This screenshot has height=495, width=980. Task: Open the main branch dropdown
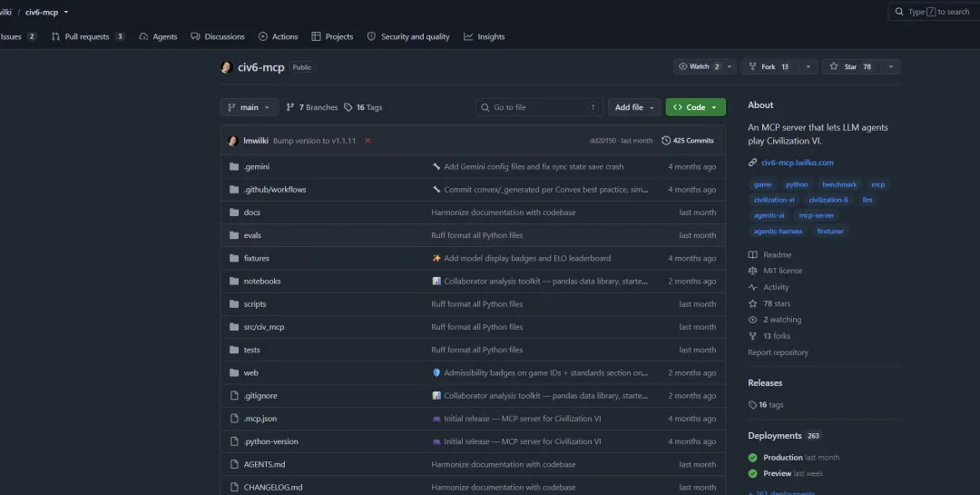coord(250,107)
